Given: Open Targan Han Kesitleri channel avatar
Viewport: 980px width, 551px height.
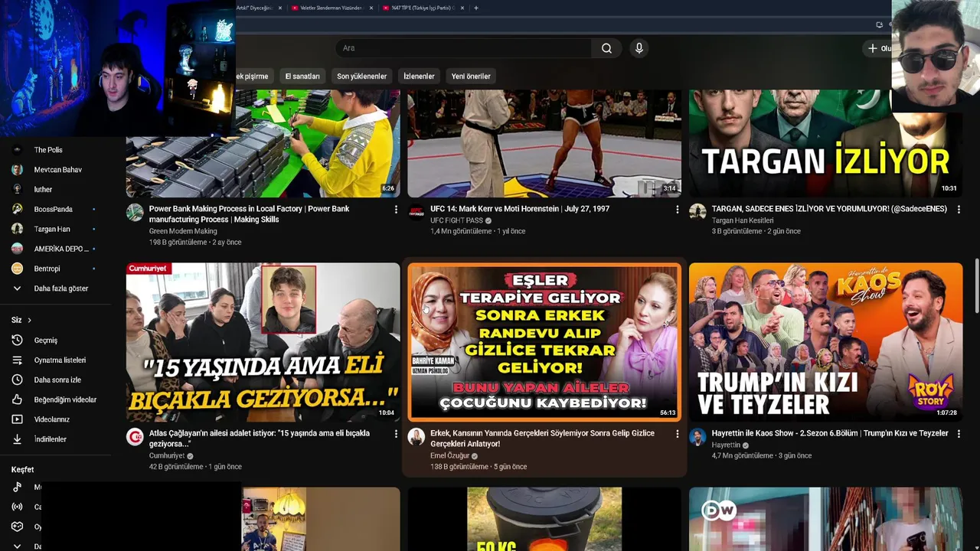Looking at the screenshot, I should [x=697, y=212].
